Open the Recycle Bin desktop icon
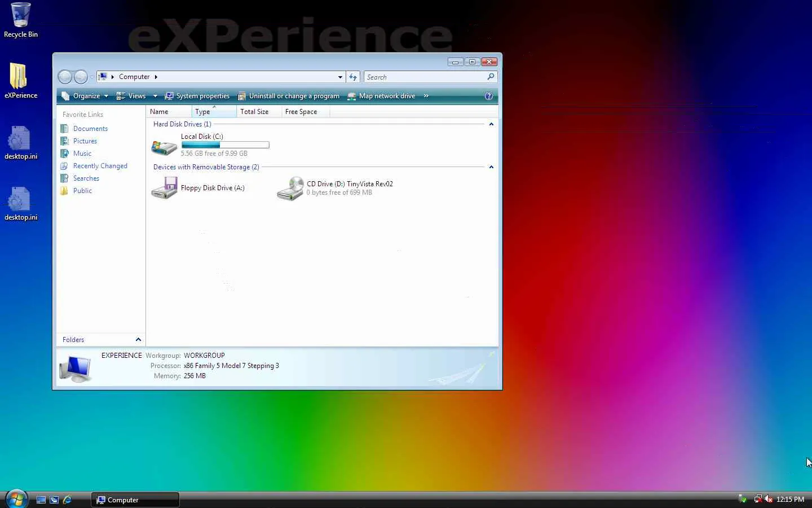 pos(21,20)
